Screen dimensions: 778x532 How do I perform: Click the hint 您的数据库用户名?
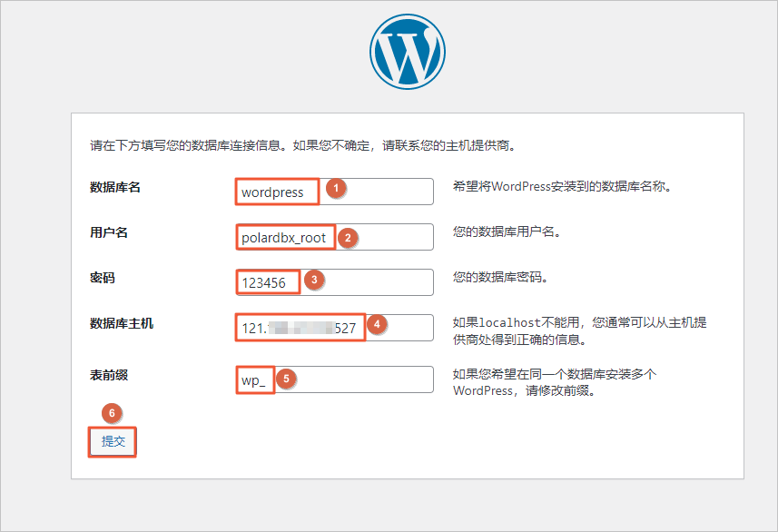click(507, 232)
